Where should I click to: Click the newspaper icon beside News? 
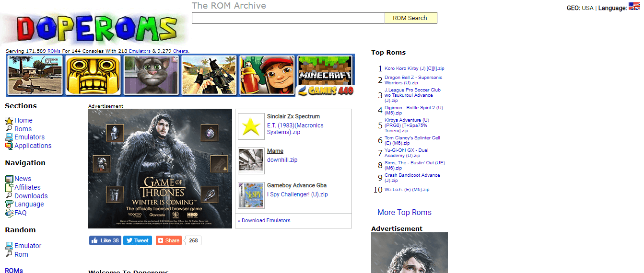click(9, 179)
